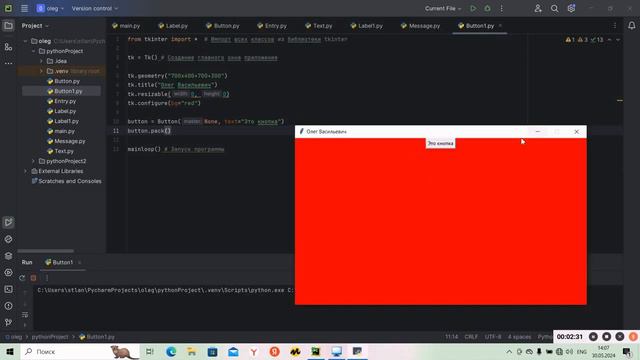This screenshot has height=360, width=640.
Task: Open File Explorer from the taskbar
Action: [x=191, y=351]
